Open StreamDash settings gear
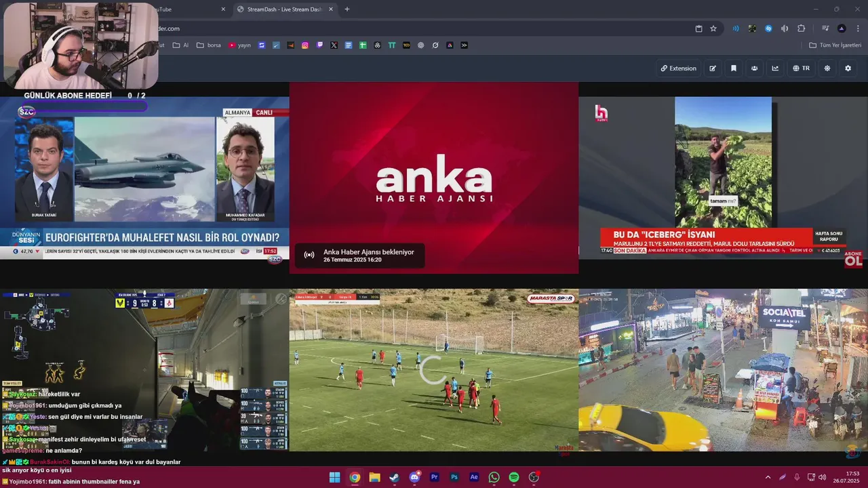Image resolution: width=868 pixels, height=488 pixels. pyautogui.click(x=848, y=68)
